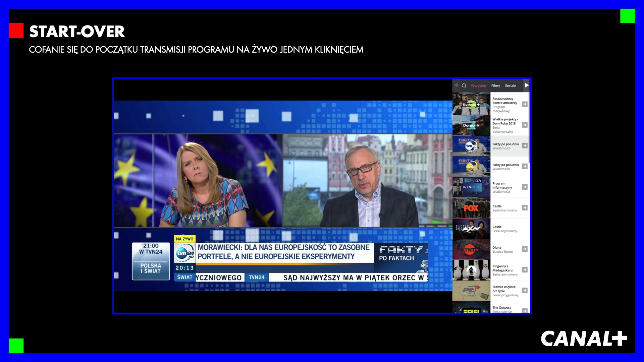This screenshot has height=362, width=644.
Task: Open the Kino Polska channel thumbnail
Action: (x=471, y=291)
